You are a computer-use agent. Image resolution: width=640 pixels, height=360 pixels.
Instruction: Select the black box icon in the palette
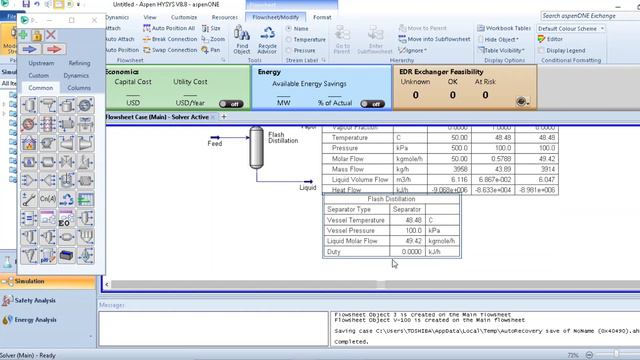point(67,256)
